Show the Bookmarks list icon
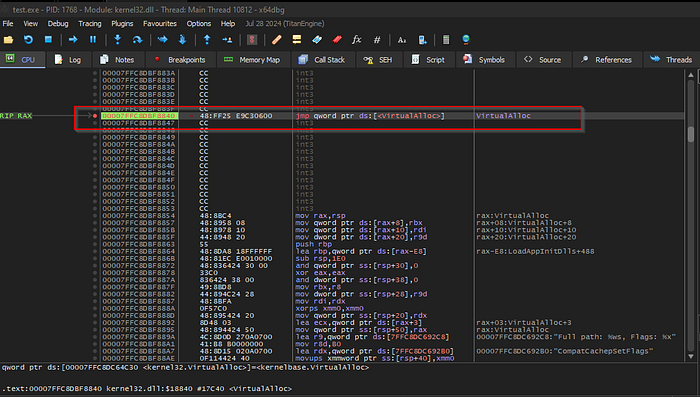 coord(337,40)
